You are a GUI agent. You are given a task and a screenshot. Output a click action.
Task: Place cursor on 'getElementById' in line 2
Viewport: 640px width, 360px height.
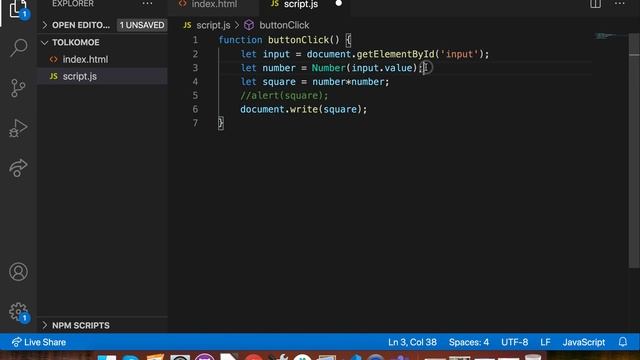point(396,54)
